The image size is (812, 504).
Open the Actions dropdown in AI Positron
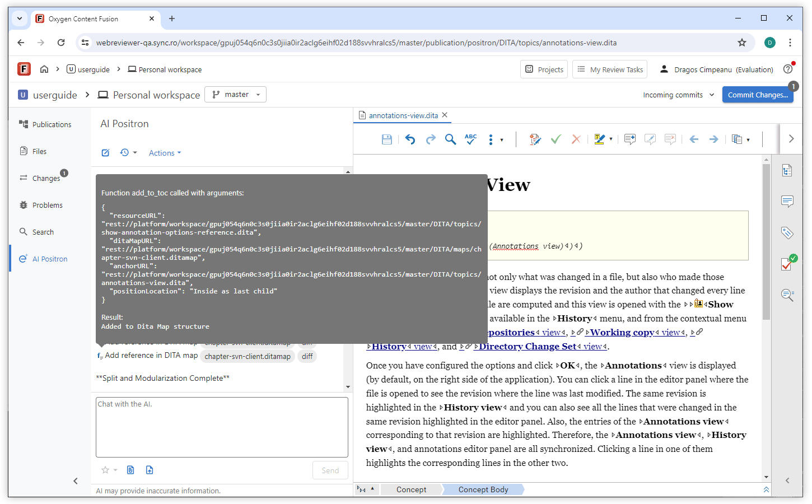point(165,153)
